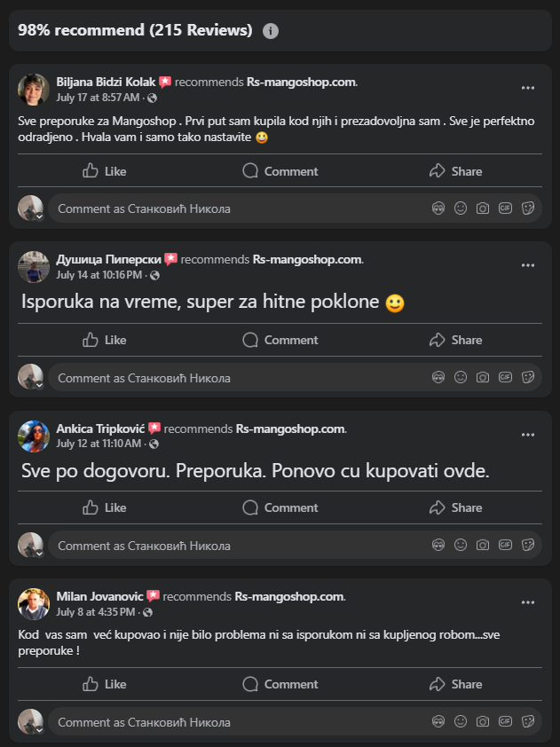This screenshot has height=747, width=560.
Task: Like Ankica Tripković's recommendation post
Action: (105, 507)
